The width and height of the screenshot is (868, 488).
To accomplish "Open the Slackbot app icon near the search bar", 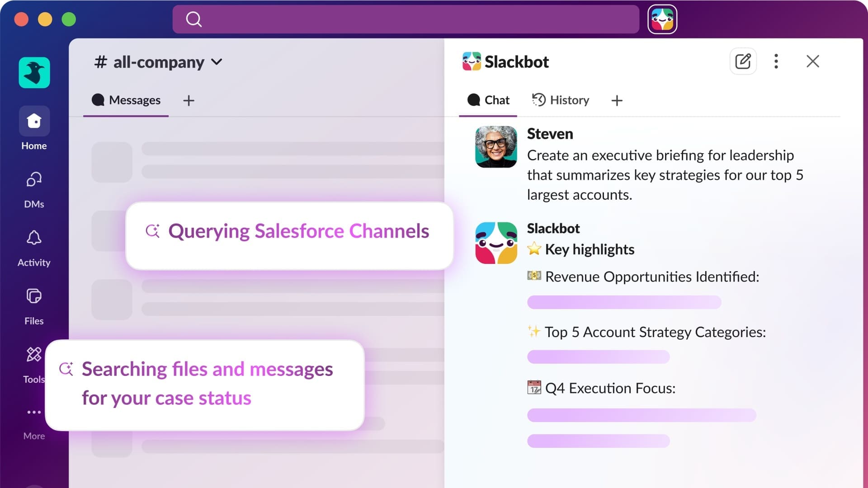I will [662, 19].
